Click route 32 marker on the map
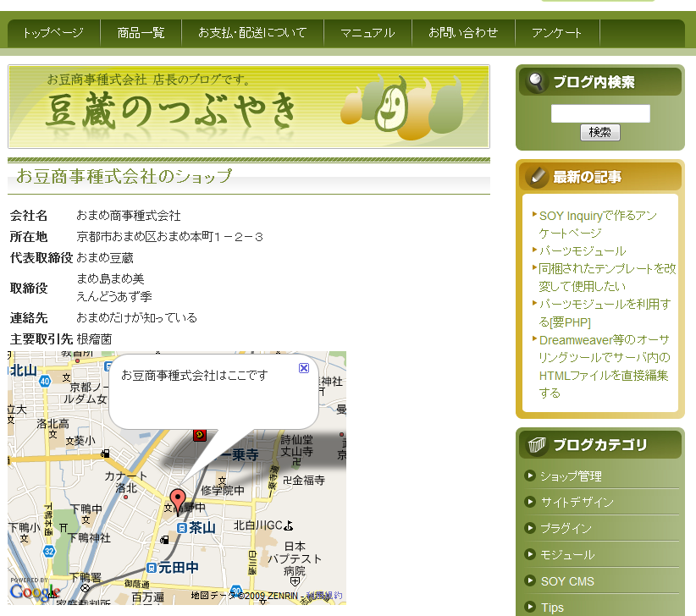Screen dimensions: 696x616 coord(49,551)
